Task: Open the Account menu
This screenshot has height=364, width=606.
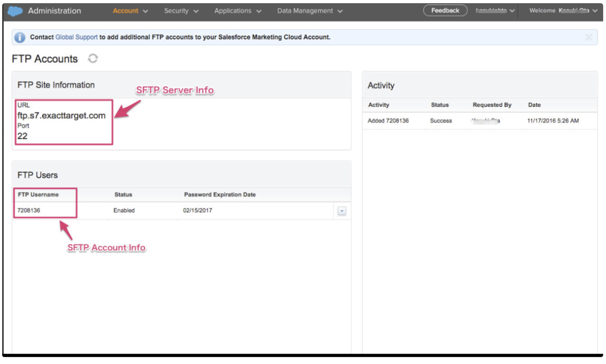Action: coord(130,11)
